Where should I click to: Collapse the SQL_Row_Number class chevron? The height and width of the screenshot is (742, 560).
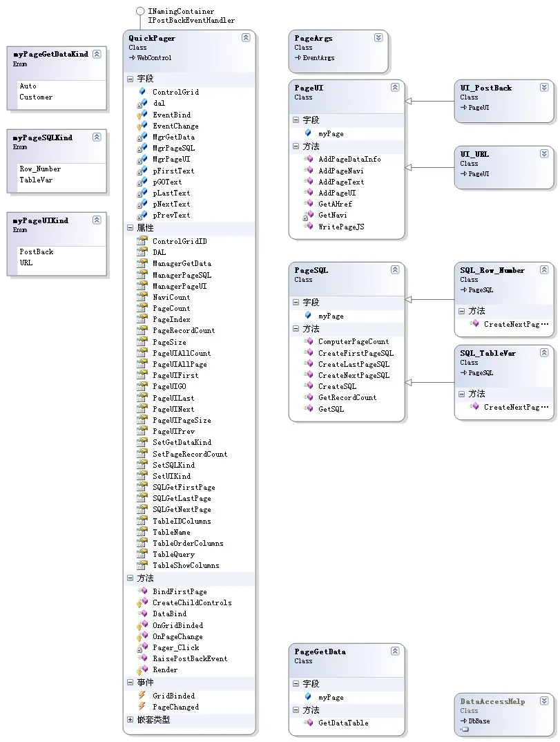544,269
